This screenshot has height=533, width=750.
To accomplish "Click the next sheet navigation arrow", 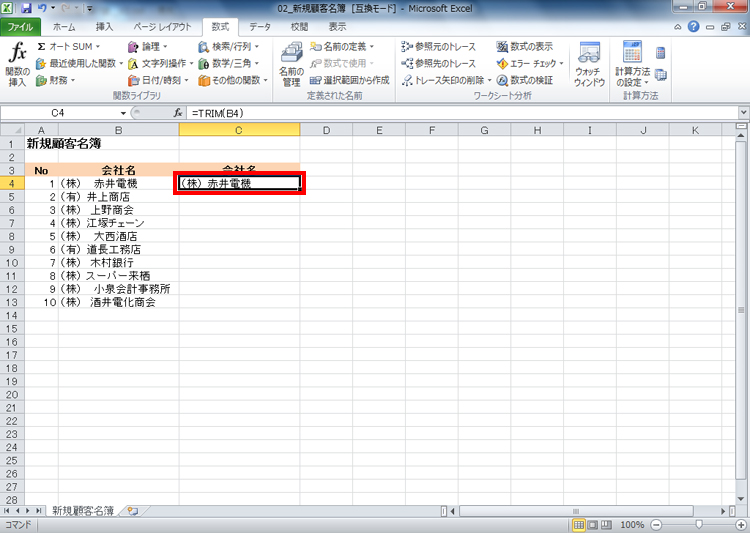I will coord(28,511).
